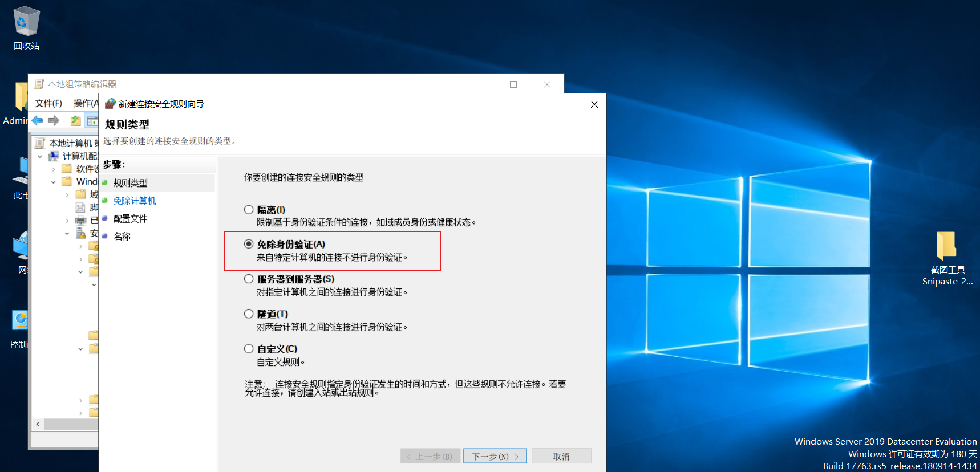
Task: Click the 下一步(N) next button
Action: click(x=495, y=456)
